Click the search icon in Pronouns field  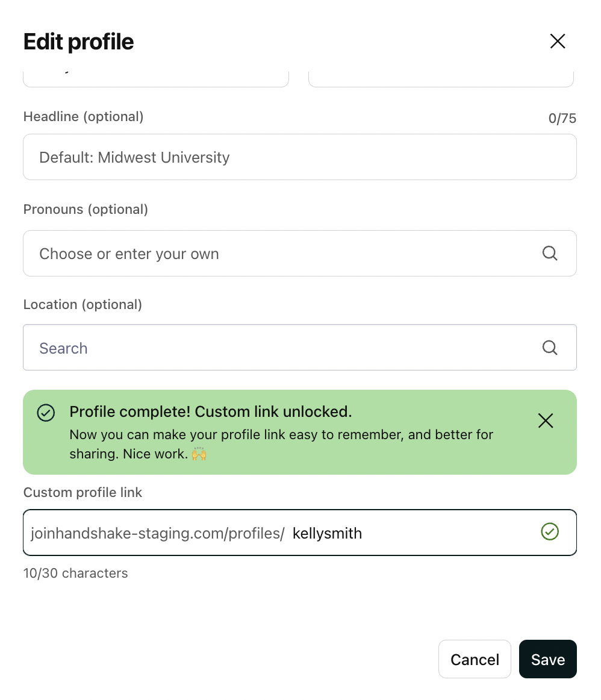pos(549,253)
